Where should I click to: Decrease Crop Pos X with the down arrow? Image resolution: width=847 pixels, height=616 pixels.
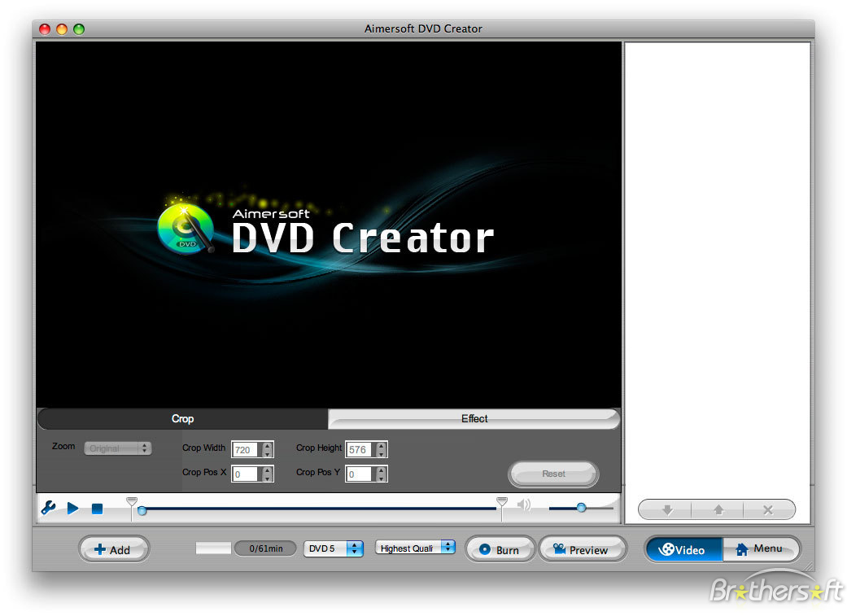click(x=268, y=478)
